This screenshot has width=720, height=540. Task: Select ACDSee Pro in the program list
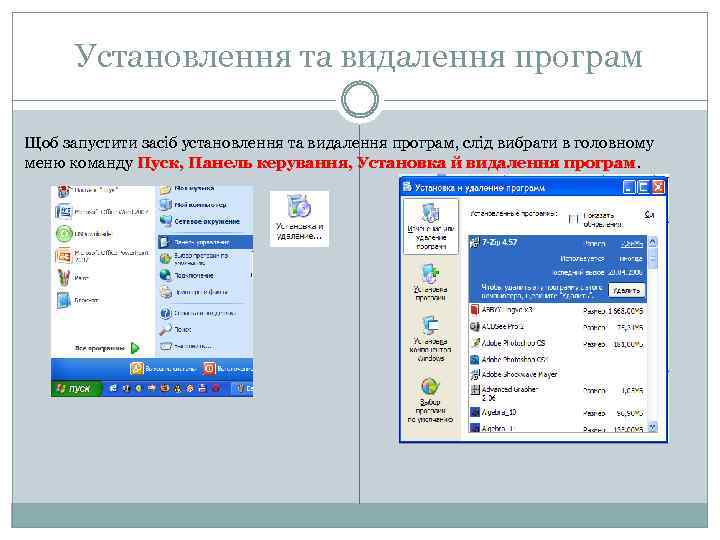(557, 327)
